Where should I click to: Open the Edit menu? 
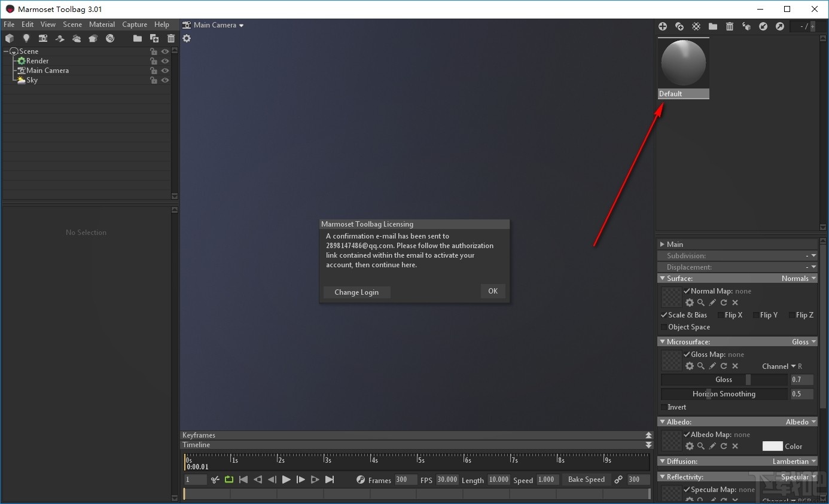[28, 25]
